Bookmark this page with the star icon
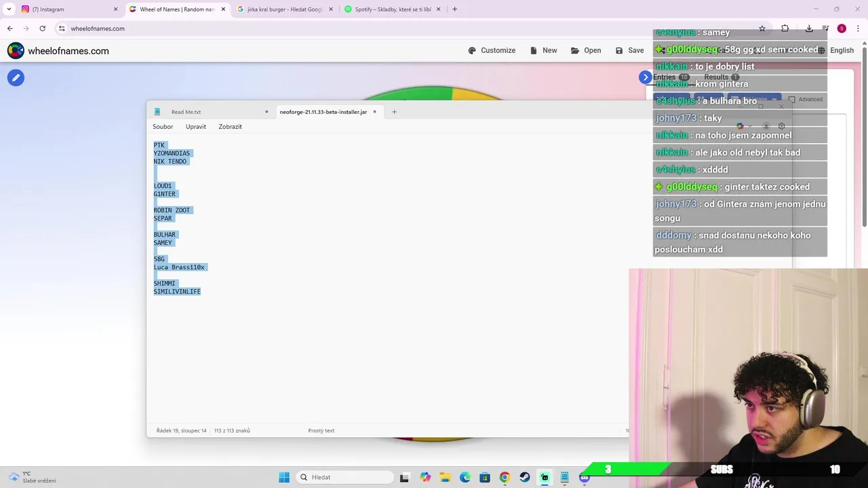This screenshot has width=868, height=488. 762,28
